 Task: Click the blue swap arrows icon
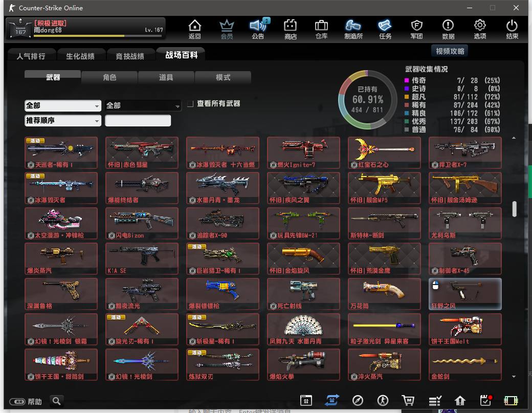point(331,401)
